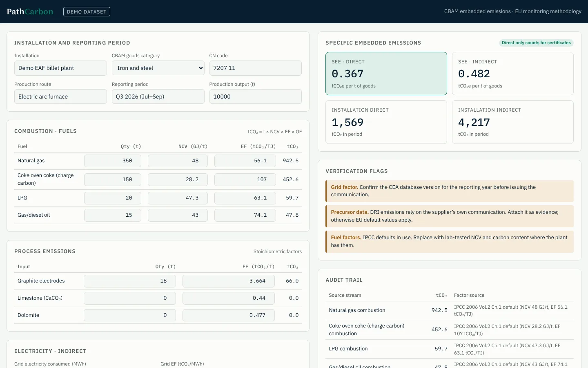The image size is (588, 368).
Task: Edit Natural gas emission factor field
Action: (245, 161)
